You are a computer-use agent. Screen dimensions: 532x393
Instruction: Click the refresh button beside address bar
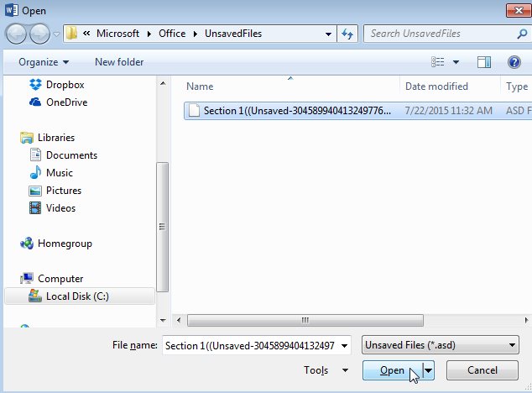tap(348, 34)
